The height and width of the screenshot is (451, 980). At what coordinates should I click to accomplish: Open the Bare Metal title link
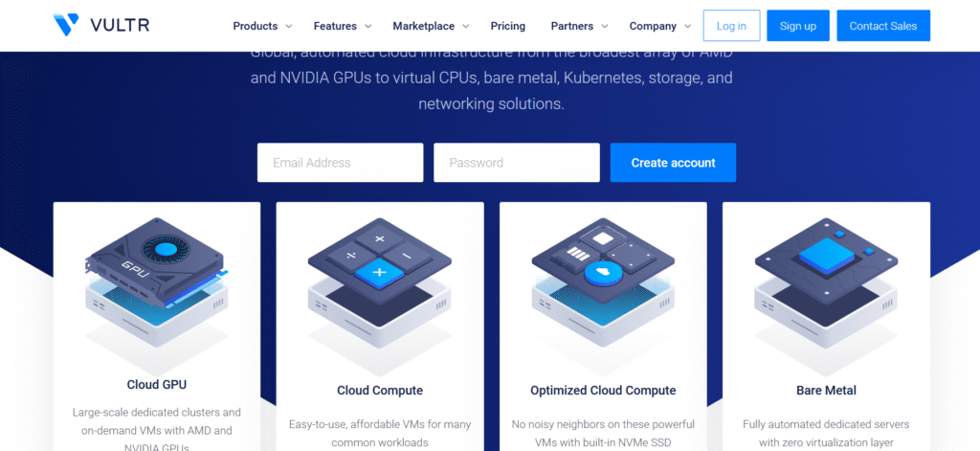(826, 391)
